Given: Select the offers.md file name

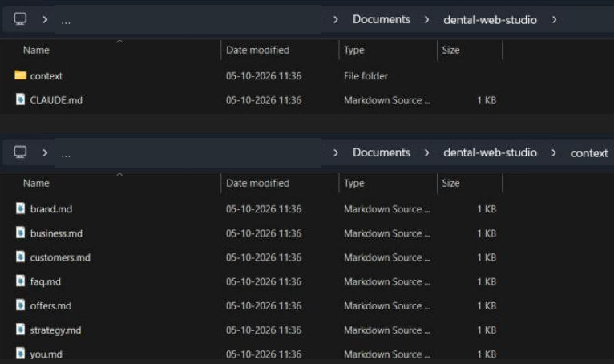Looking at the screenshot, I should (x=51, y=305).
